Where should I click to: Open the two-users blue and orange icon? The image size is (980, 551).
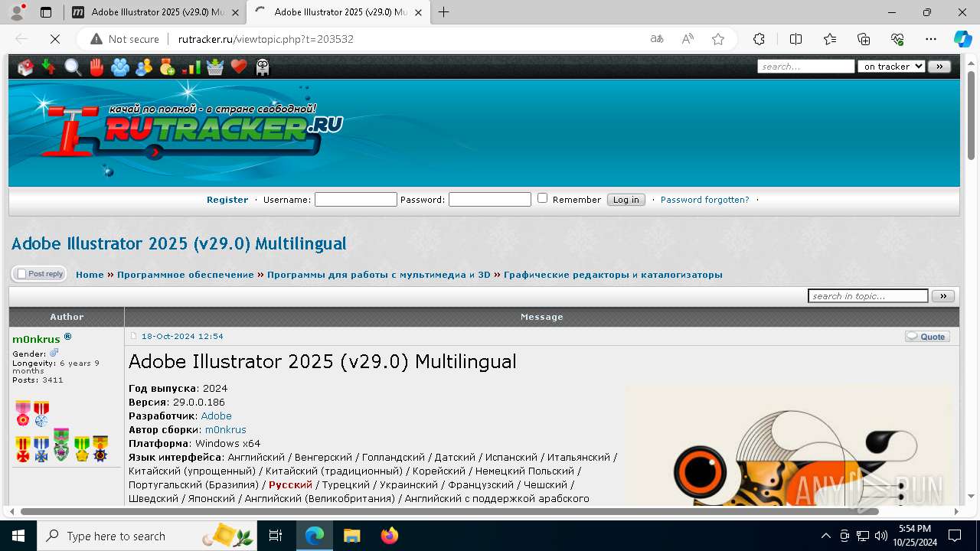pyautogui.click(x=144, y=67)
